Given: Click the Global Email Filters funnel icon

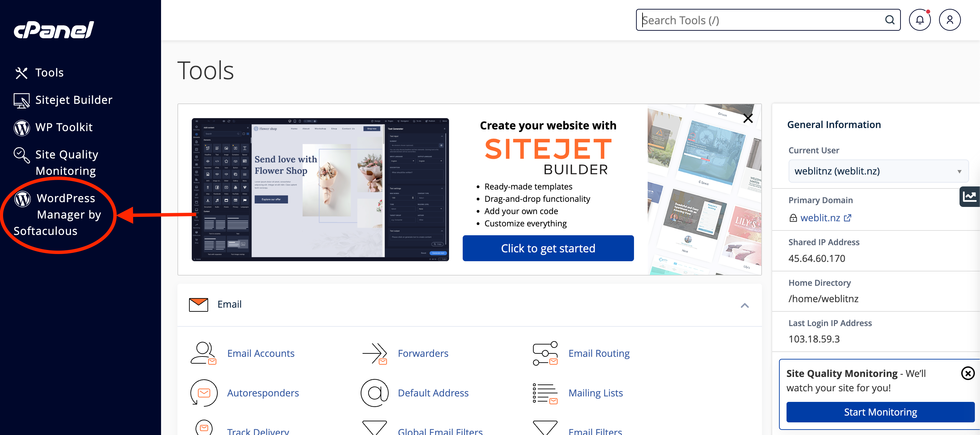Looking at the screenshot, I should pyautogui.click(x=374, y=427).
